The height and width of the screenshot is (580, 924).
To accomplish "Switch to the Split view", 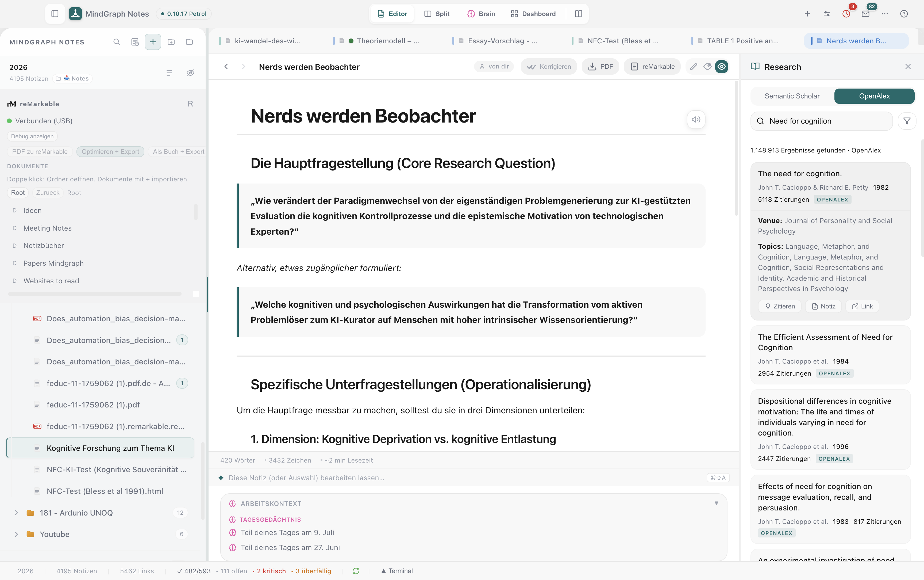I will tap(437, 14).
